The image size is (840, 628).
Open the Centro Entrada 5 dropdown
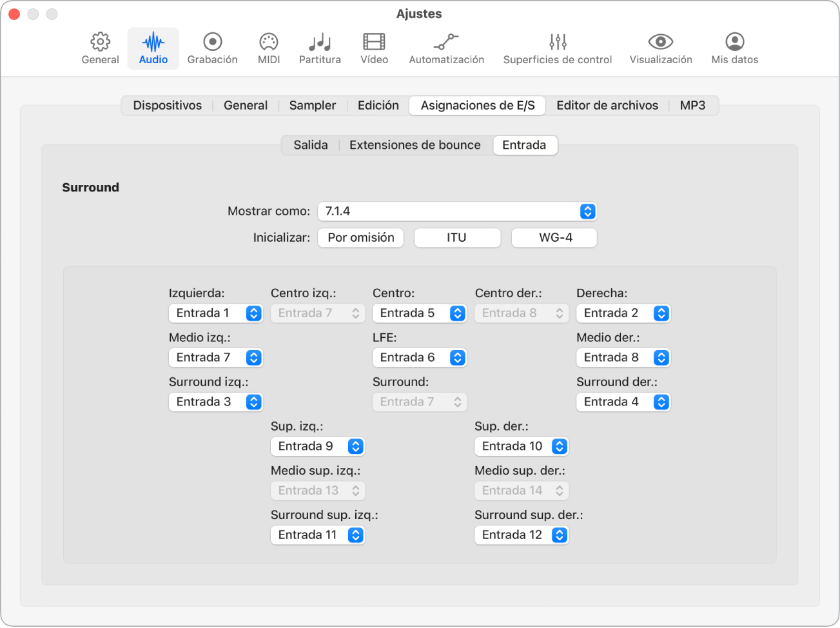(x=420, y=313)
